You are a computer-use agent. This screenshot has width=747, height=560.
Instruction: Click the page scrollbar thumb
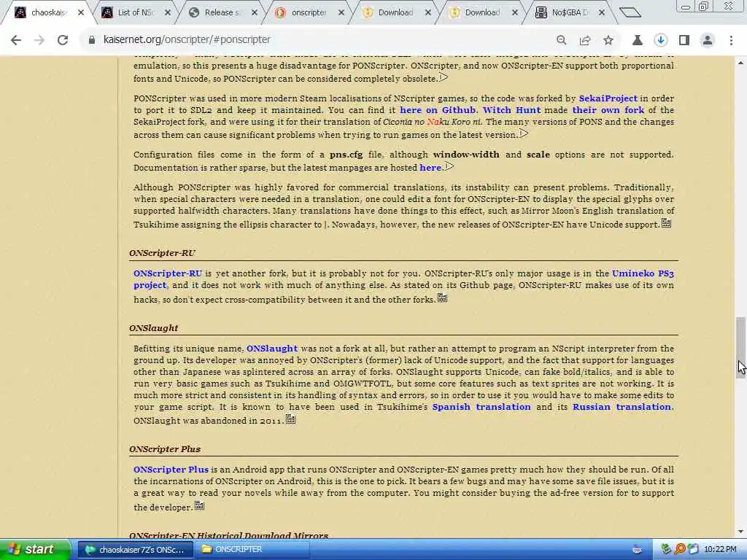pos(740,347)
